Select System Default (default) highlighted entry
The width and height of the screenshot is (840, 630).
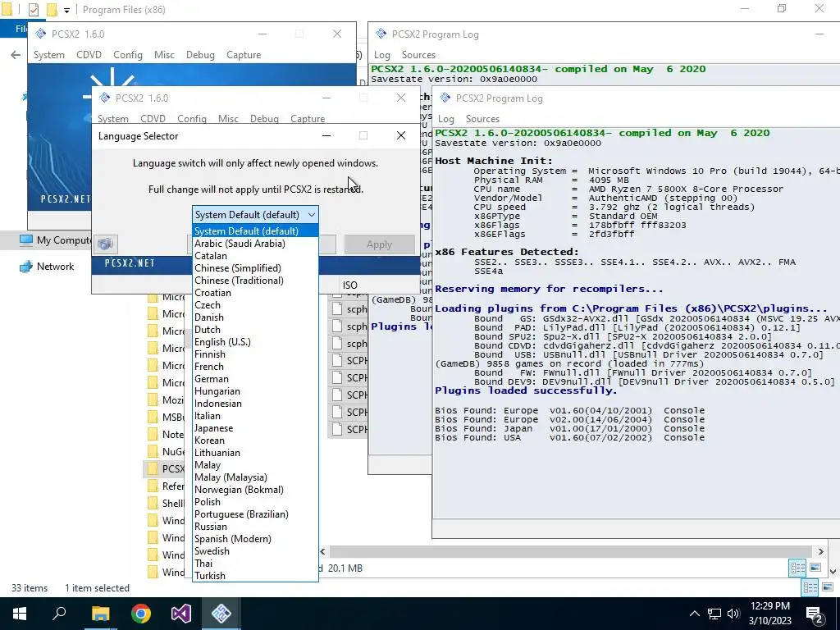[256, 231]
